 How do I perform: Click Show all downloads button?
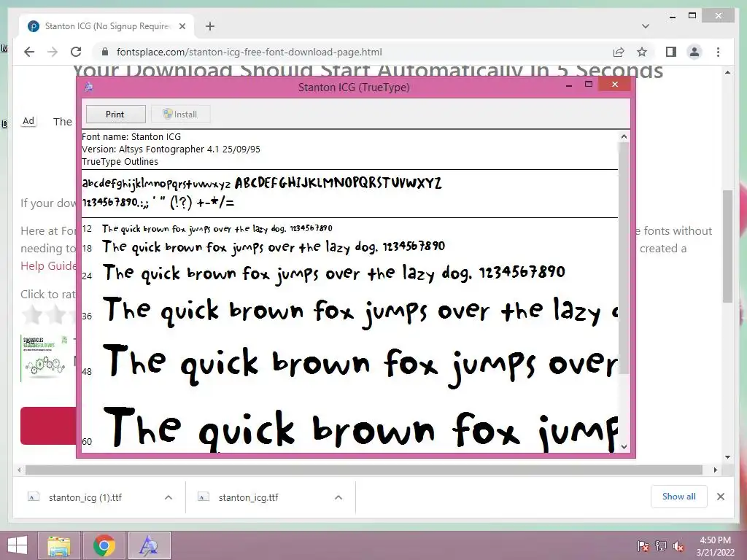coord(679,497)
